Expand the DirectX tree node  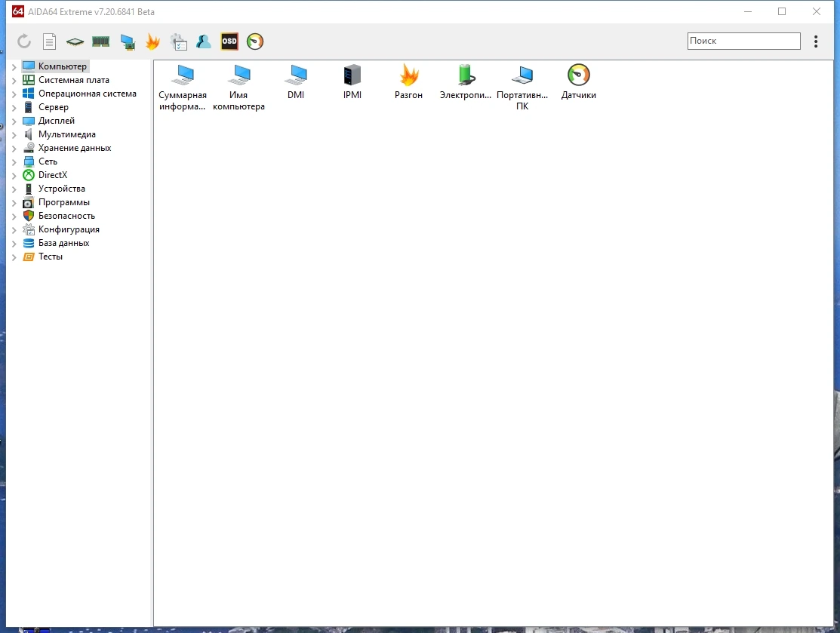pos(14,176)
